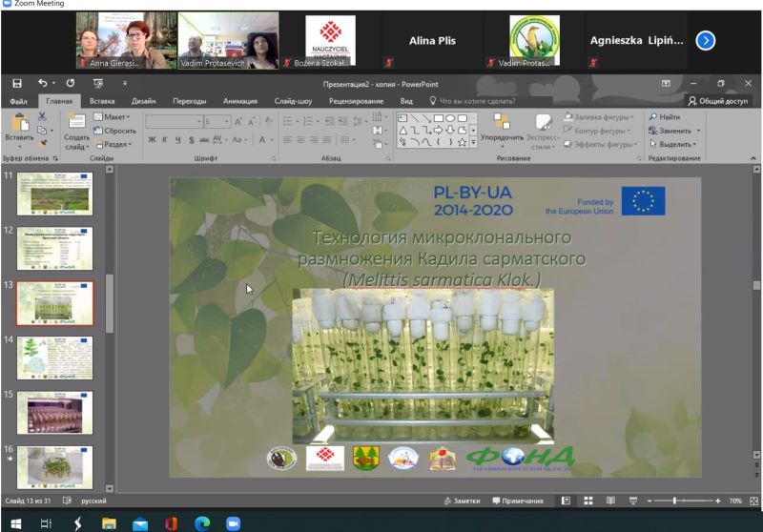
Task: Click the zoom slider in status bar
Action: click(676, 501)
